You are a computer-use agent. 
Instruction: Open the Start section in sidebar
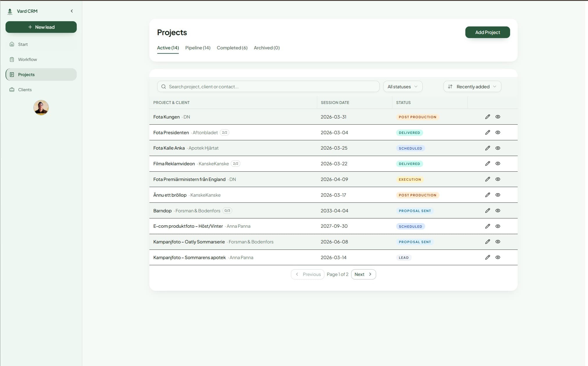tap(23, 44)
